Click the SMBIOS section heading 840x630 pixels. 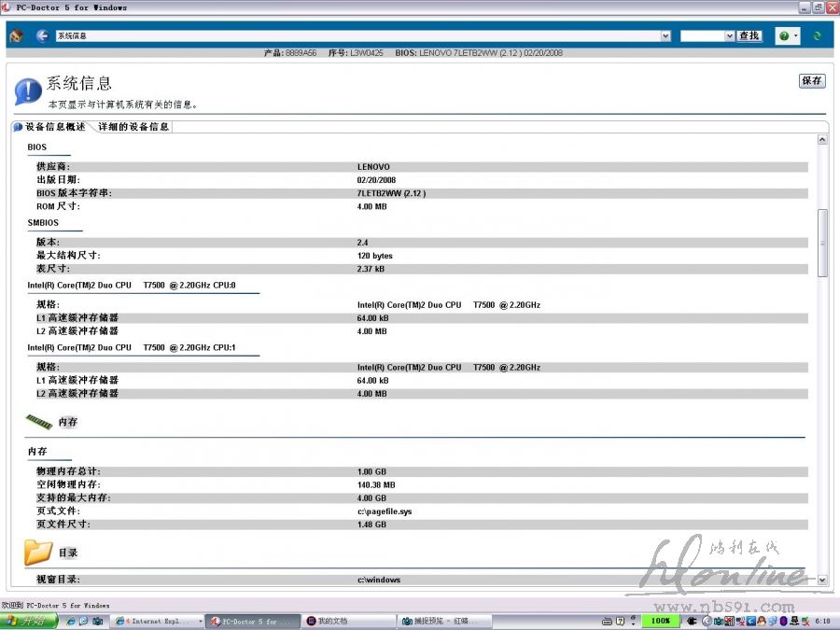point(43,223)
